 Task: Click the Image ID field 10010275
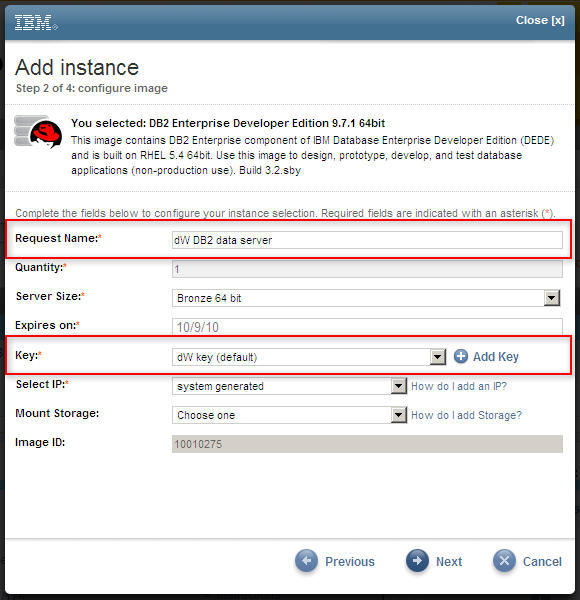coord(367,444)
